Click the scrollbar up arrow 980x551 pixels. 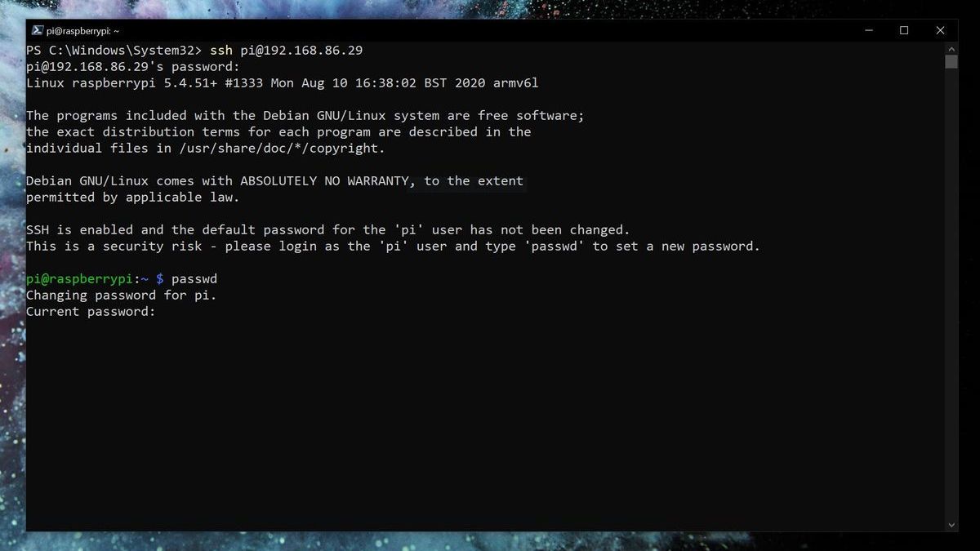click(951, 48)
